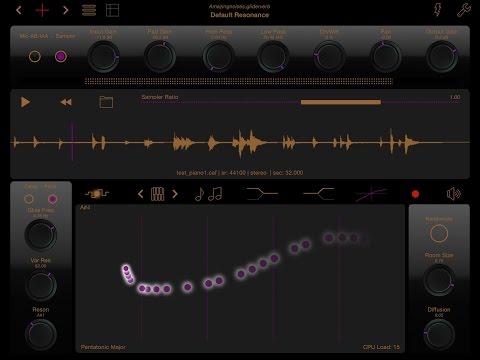This screenshot has width=480, height=360.
Task: Select the Mic-AB-IAA input radio button
Action: [x=35, y=56]
